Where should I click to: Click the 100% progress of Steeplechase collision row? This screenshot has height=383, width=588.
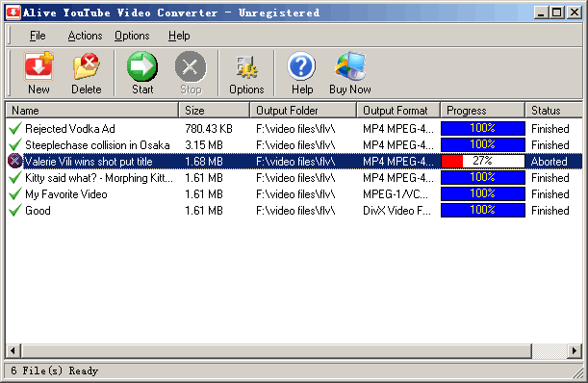click(x=483, y=144)
